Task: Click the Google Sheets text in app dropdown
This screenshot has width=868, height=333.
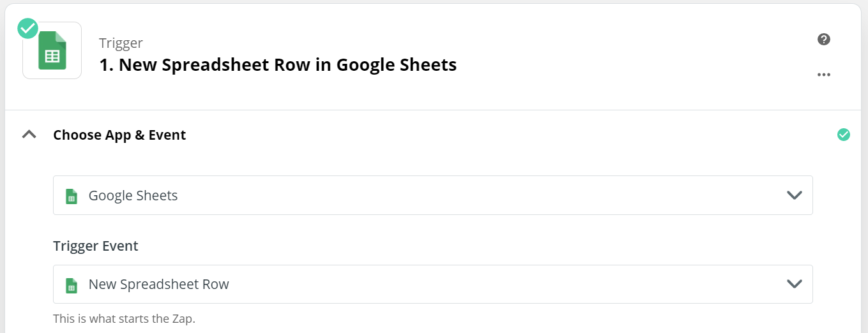Action: pos(133,196)
